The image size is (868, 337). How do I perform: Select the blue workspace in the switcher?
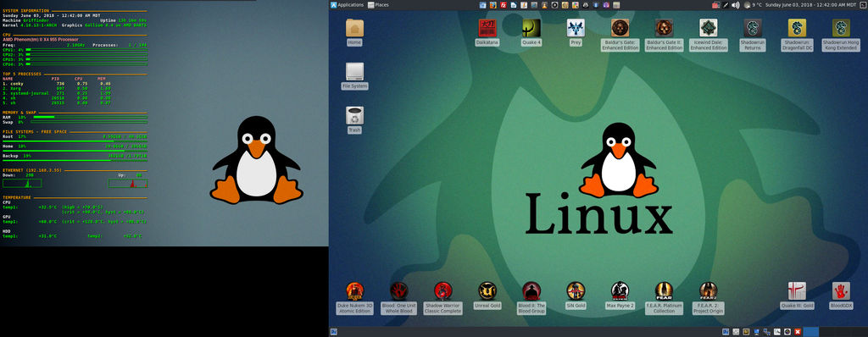click(x=811, y=332)
